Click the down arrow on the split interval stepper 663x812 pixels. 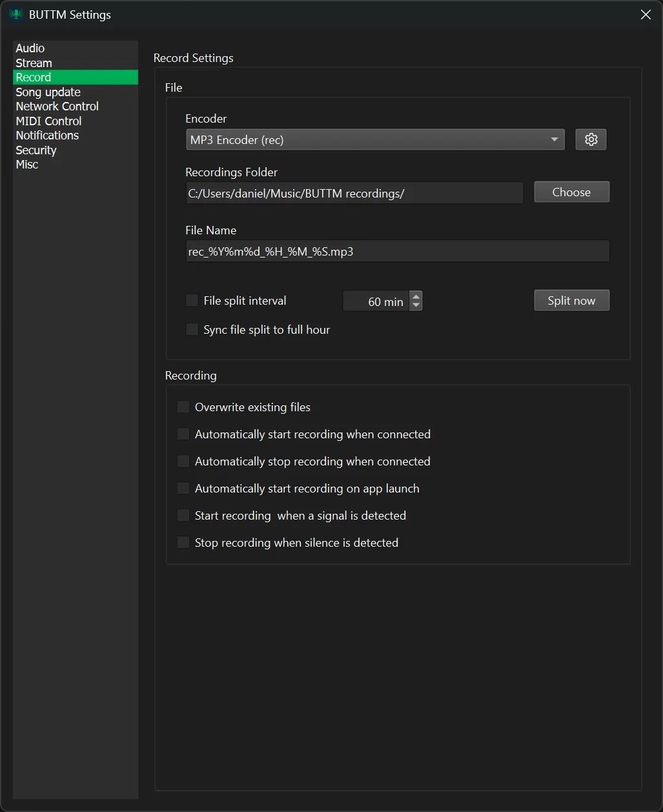coord(416,305)
